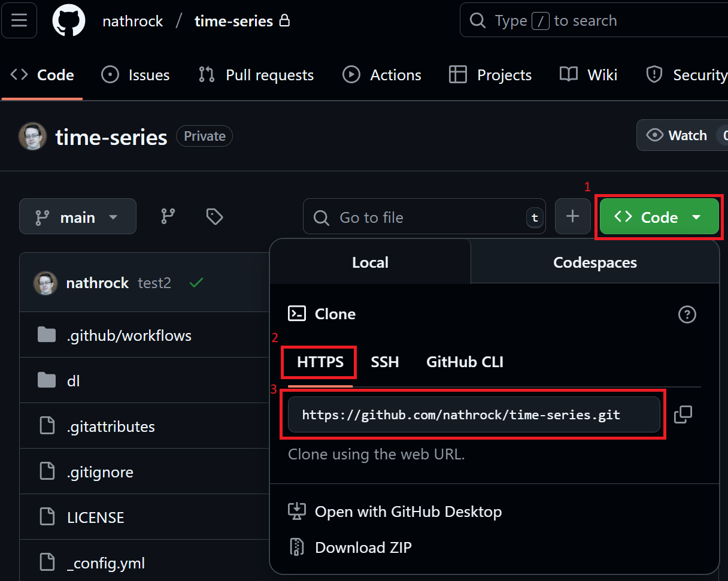View repository tags icon

click(x=214, y=217)
